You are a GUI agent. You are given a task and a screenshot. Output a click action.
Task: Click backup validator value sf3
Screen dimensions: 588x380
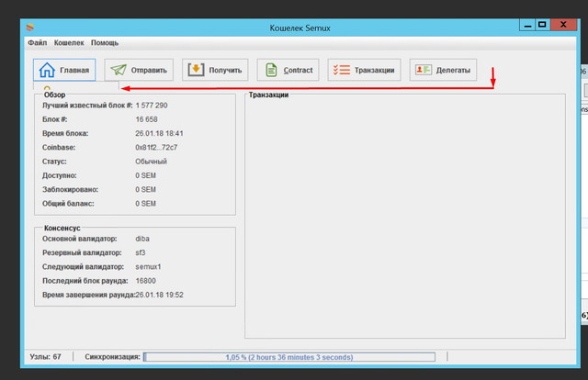[x=141, y=252]
